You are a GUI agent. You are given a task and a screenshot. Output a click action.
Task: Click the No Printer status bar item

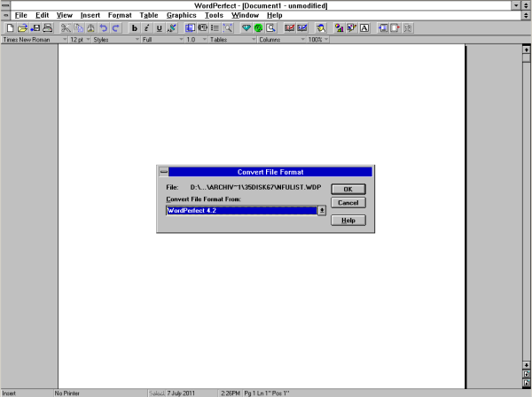click(x=67, y=393)
